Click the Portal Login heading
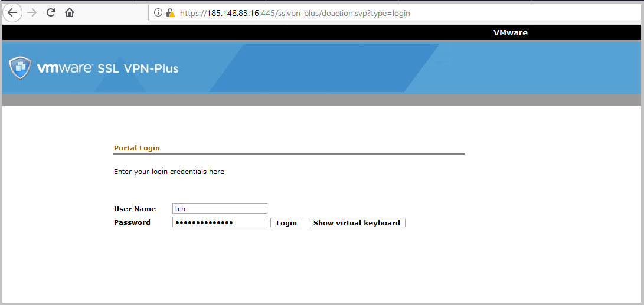 click(137, 147)
